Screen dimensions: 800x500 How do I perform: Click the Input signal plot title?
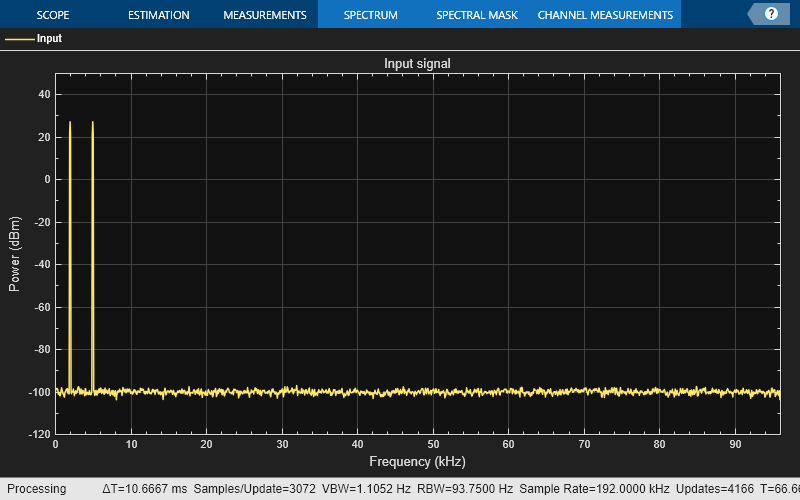pyautogui.click(x=417, y=63)
